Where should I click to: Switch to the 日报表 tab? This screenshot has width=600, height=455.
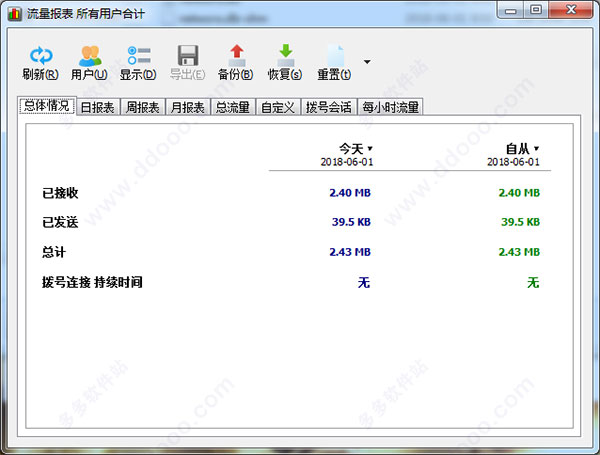point(98,107)
